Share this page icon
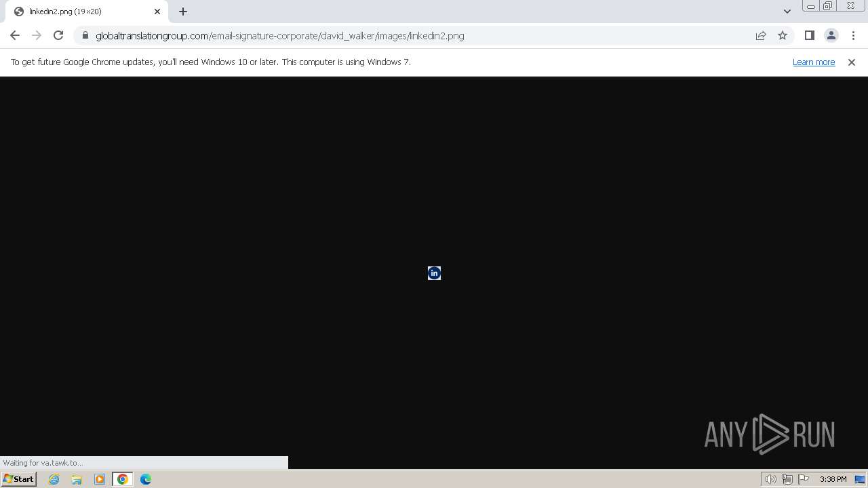This screenshot has height=488, width=868. (x=761, y=35)
